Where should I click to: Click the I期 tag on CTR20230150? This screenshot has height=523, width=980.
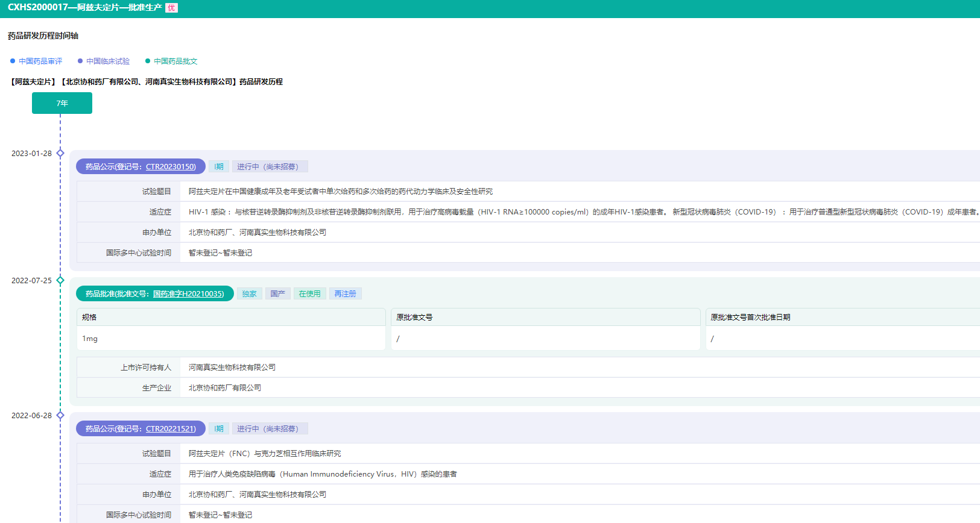[219, 167]
